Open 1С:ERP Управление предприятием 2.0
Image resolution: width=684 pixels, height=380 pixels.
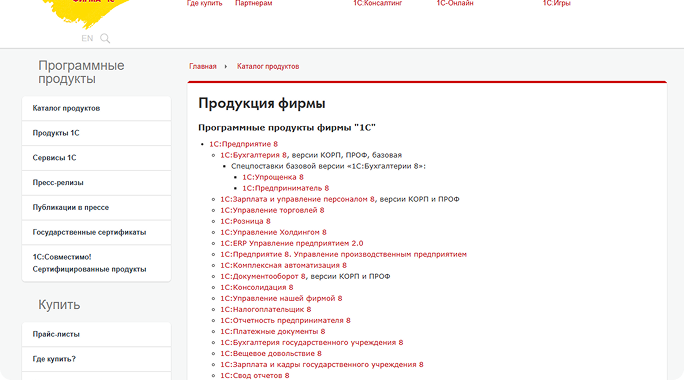pos(291,243)
